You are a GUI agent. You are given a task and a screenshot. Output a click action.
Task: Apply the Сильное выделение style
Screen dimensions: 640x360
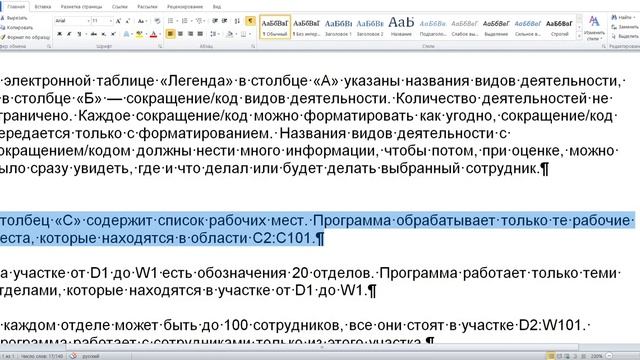point(527,27)
